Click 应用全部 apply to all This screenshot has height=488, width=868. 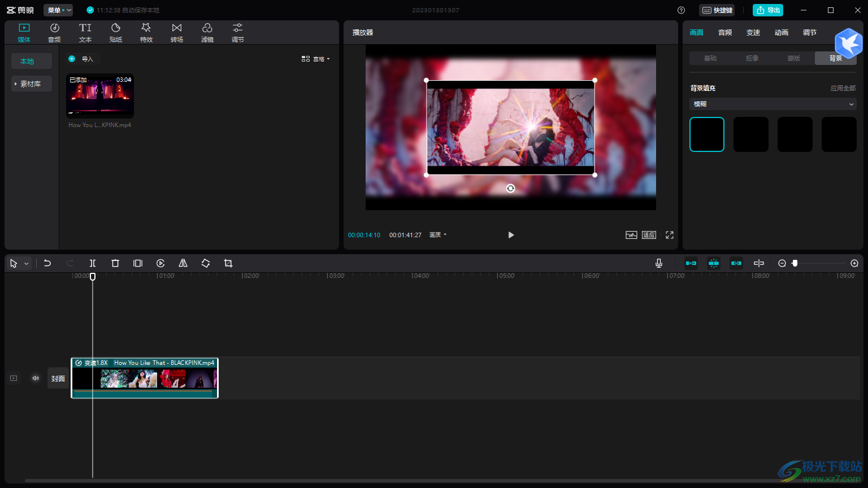[x=843, y=88]
